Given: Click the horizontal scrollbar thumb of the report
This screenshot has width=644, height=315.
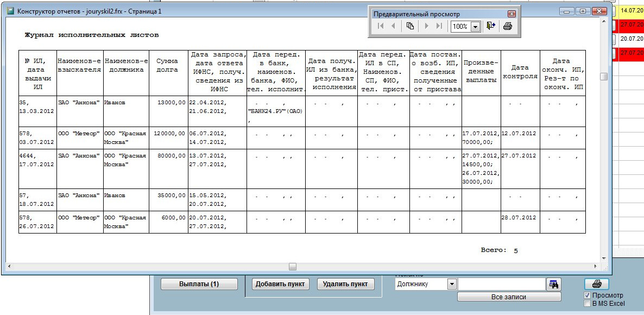Looking at the screenshot, I should (x=293, y=267).
